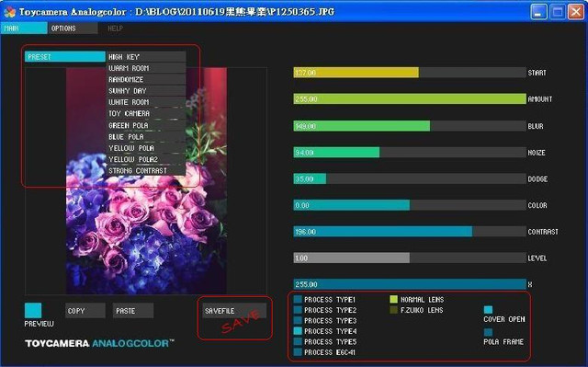
Task: Open the OPTIONS tab
Action: (x=73, y=29)
